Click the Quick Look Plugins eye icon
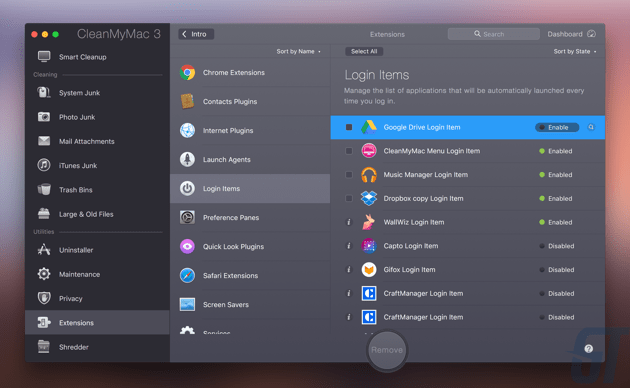The width and height of the screenshot is (630, 388). click(187, 246)
